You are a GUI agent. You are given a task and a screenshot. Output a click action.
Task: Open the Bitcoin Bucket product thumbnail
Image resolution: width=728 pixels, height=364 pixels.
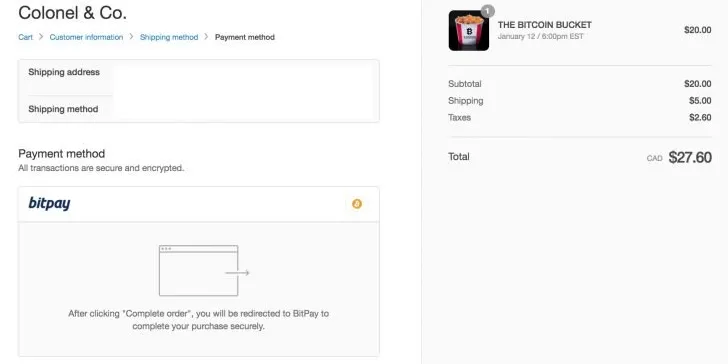click(468, 31)
